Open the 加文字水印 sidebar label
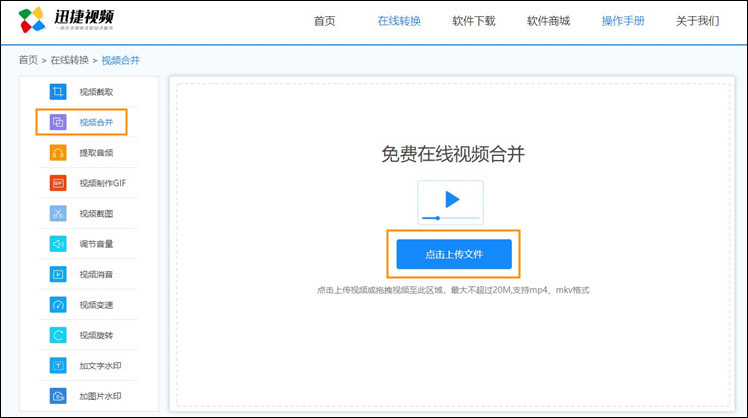748x418 pixels. 100,366
